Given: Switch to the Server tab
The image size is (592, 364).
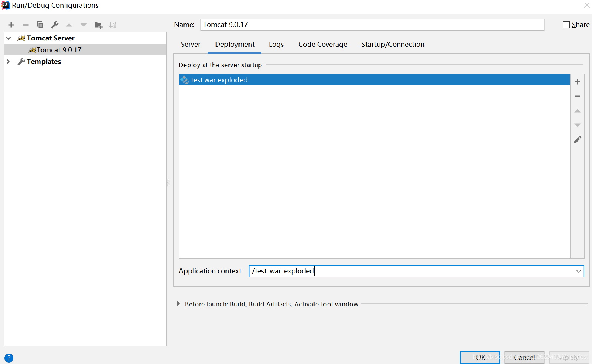Looking at the screenshot, I should (191, 45).
